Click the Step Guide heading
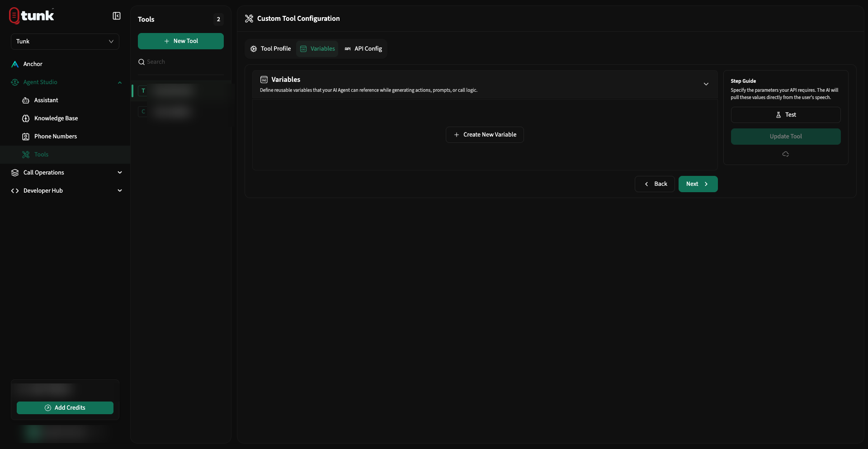This screenshot has width=868, height=449. 743,81
